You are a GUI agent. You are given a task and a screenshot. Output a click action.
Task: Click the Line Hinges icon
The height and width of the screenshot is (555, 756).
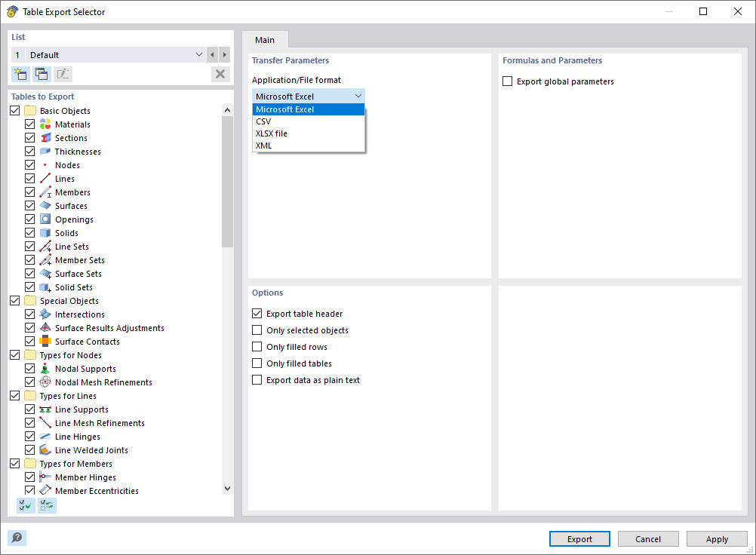pos(45,436)
